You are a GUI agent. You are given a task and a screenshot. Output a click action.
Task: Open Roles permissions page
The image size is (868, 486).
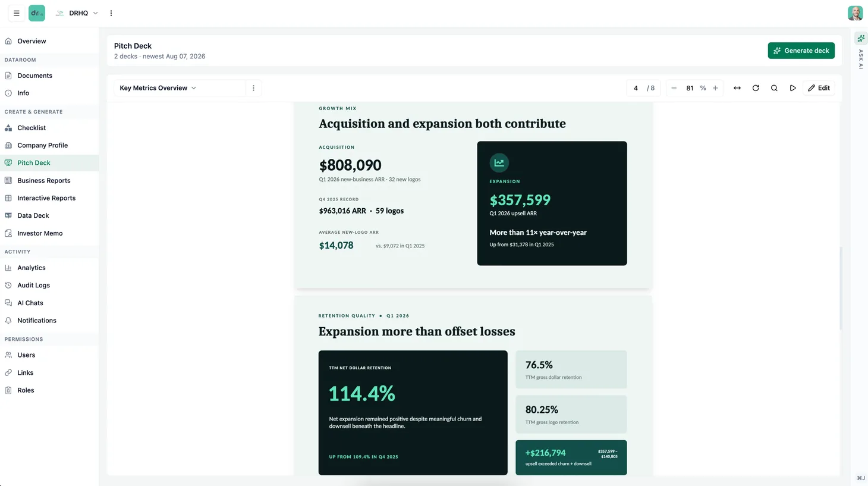pos(26,390)
